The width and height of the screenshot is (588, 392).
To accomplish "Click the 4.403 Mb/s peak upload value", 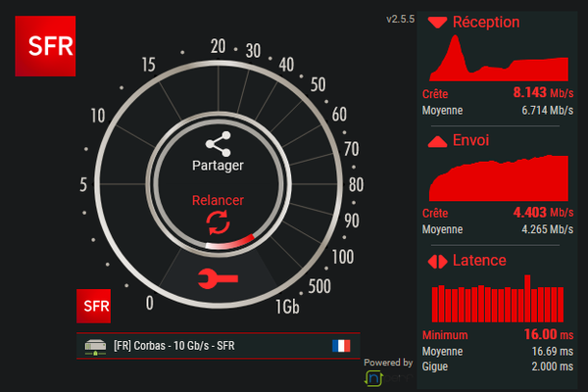I will click(x=543, y=213).
